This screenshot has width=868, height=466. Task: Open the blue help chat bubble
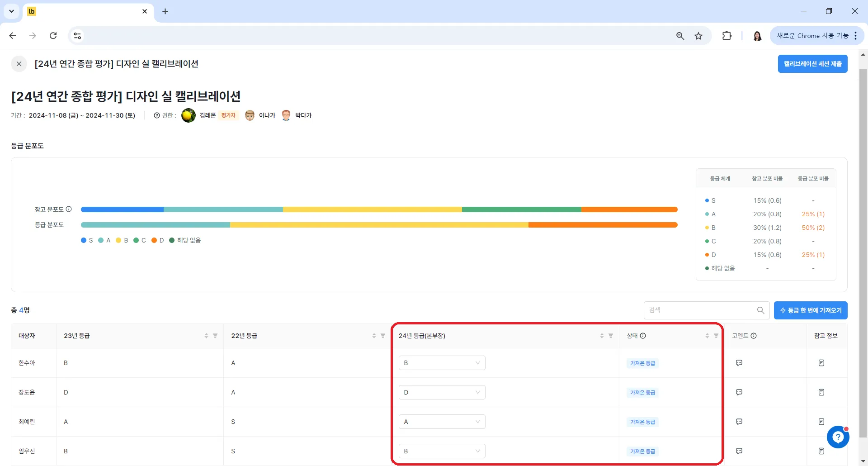(x=838, y=437)
